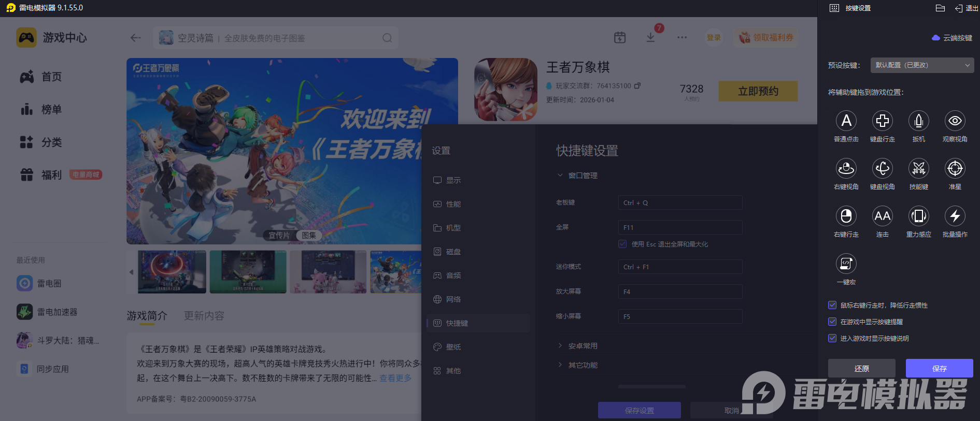
Task: Switch to the 更新内容 tab
Action: 204,316
